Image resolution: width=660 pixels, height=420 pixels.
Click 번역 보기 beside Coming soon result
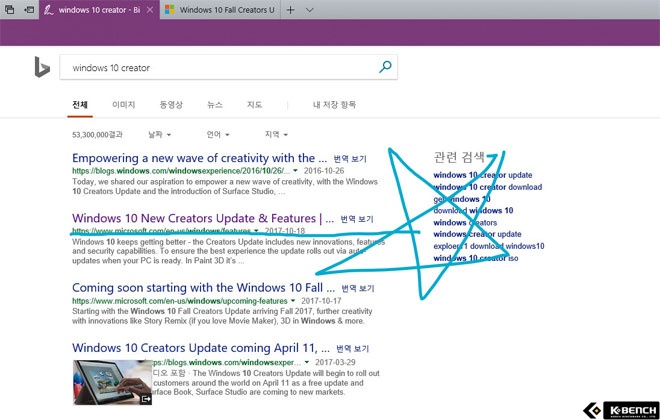coord(358,289)
